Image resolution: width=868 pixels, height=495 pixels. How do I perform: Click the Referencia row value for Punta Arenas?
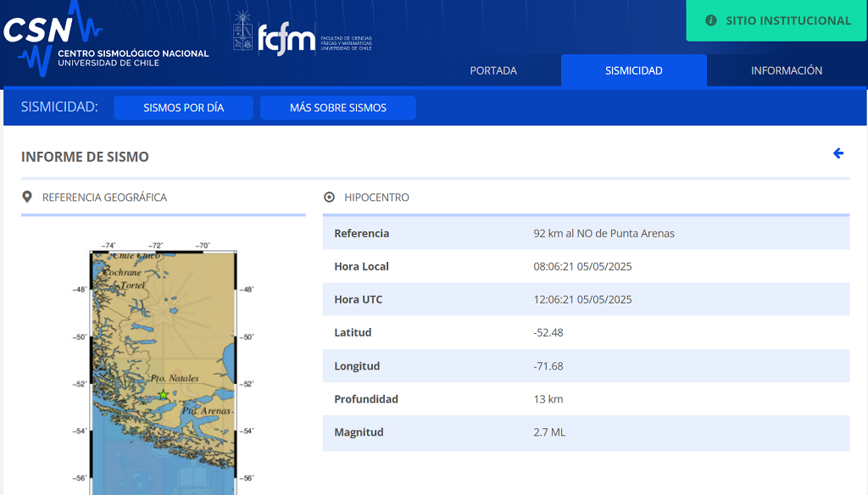pyautogui.click(x=604, y=233)
